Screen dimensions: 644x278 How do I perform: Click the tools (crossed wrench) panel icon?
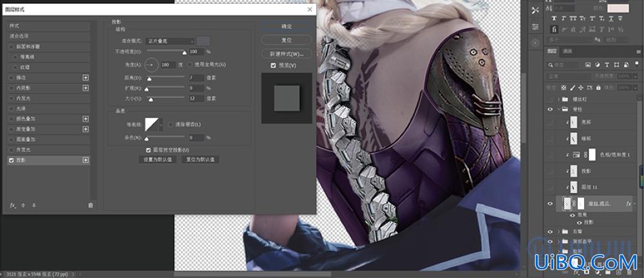tap(535, 10)
